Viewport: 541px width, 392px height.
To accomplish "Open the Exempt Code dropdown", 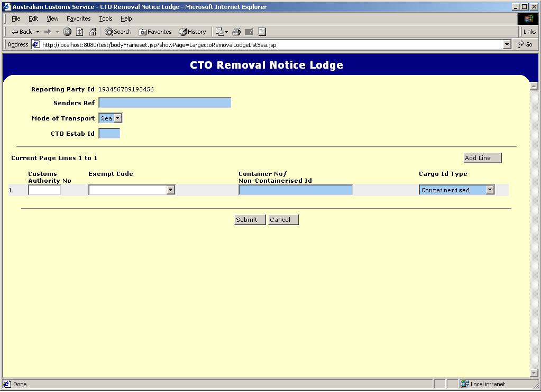I will coord(132,190).
